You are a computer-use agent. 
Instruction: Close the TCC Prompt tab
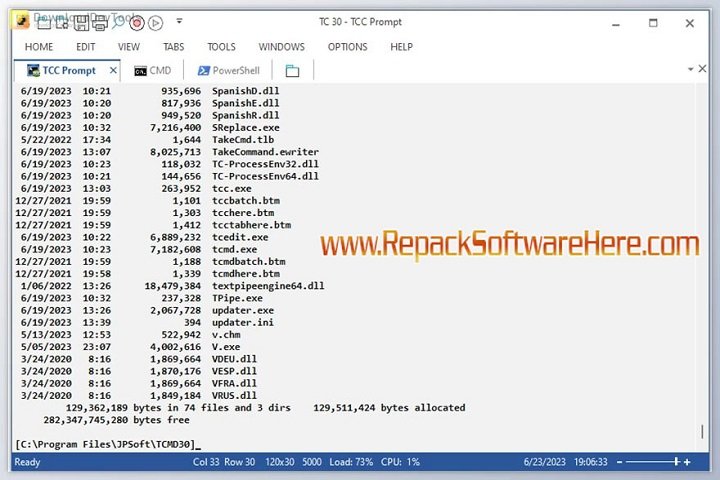(x=113, y=70)
